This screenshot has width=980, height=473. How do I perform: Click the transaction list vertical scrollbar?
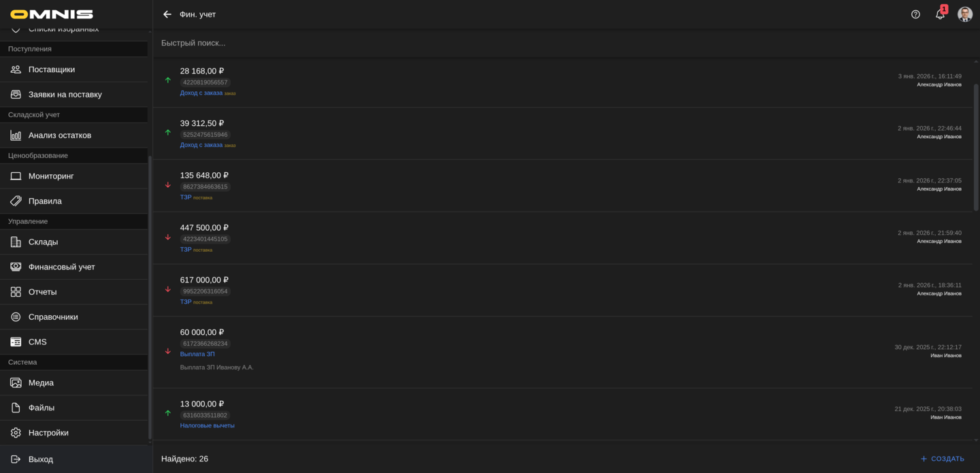(x=976, y=146)
